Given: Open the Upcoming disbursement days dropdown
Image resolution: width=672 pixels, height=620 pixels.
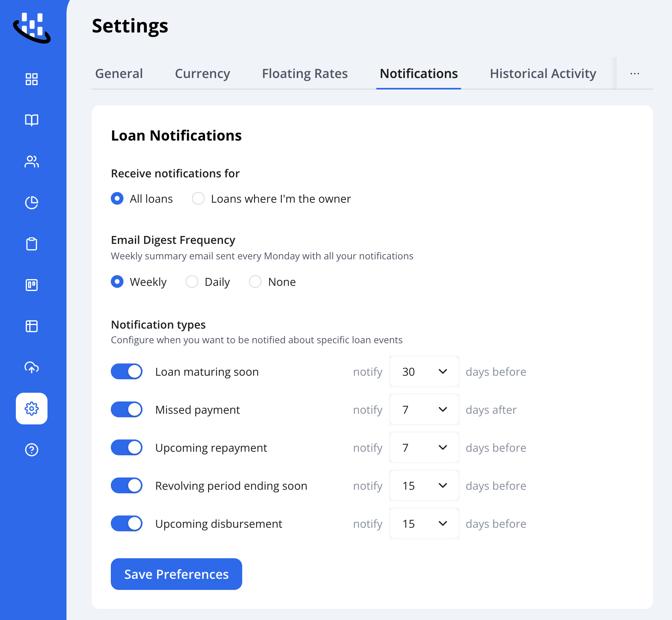Looking at the screenshot, I should tap(424, 523).
